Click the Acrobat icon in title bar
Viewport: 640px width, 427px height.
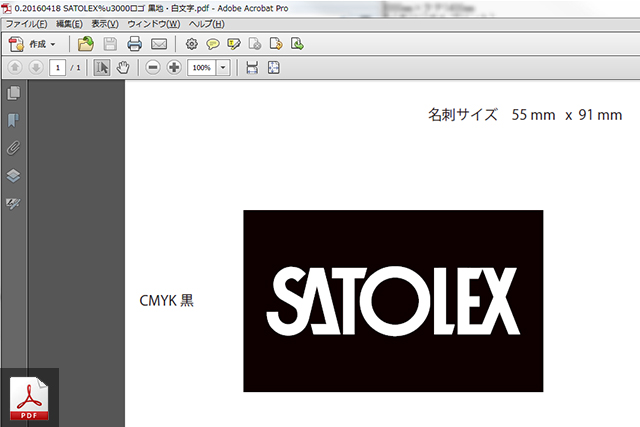[x=7, y=8]
